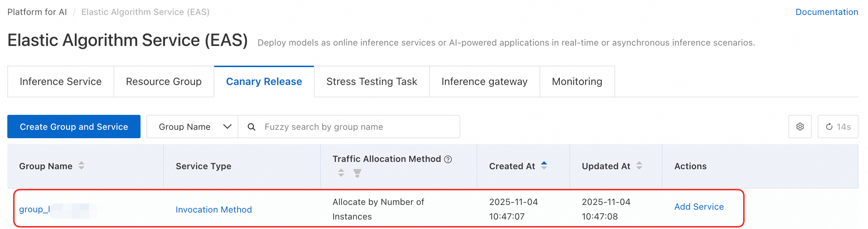Click the Invocation Method link

point(214,210)
